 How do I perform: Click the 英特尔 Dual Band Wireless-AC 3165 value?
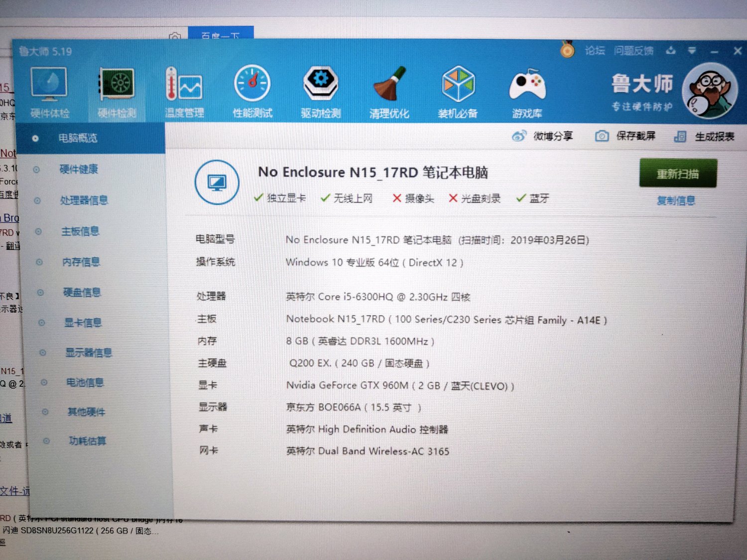pos(368,451)
